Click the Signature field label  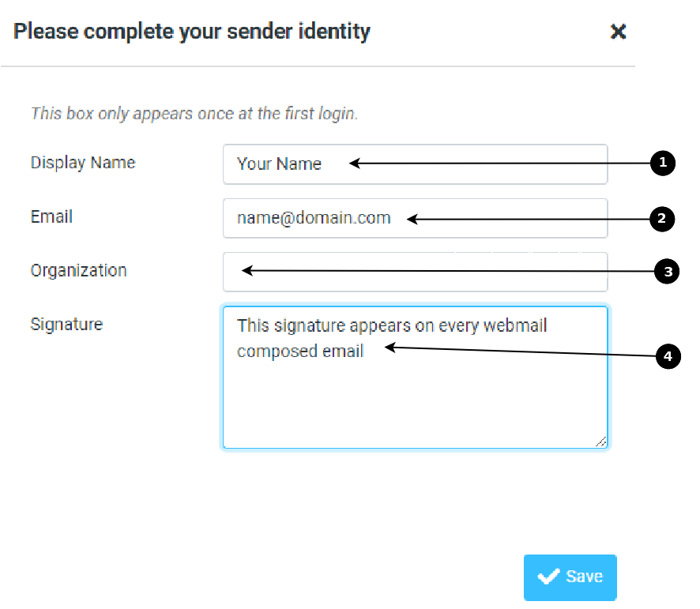[x=66, y=325]
